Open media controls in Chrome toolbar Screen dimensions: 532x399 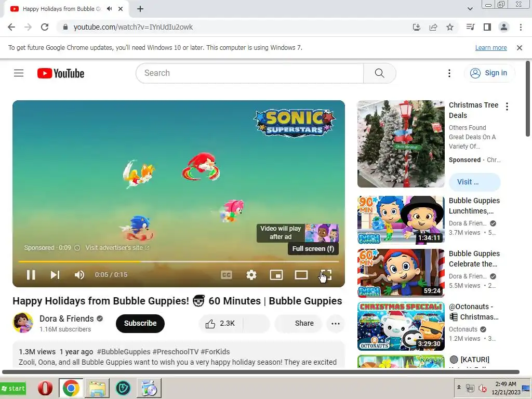tap(470, 27)
